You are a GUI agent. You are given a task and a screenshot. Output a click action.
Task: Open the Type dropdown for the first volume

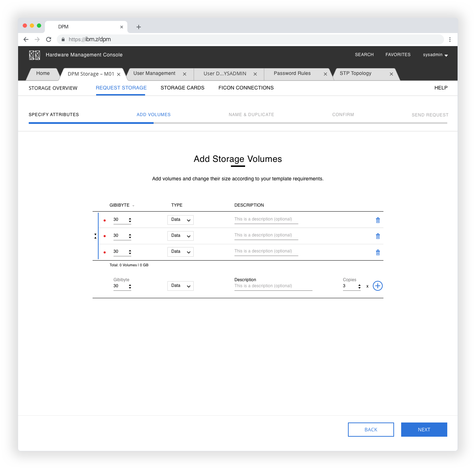point(180,220)
